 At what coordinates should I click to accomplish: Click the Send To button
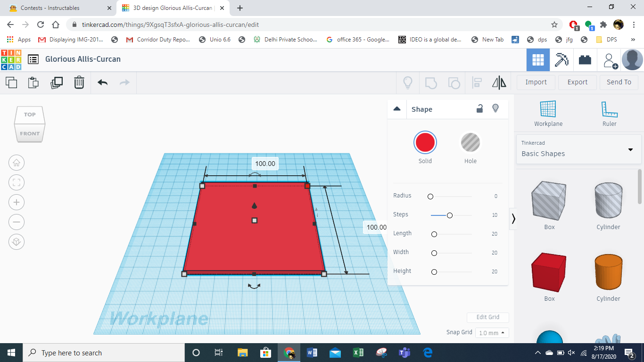pos(619,82)
